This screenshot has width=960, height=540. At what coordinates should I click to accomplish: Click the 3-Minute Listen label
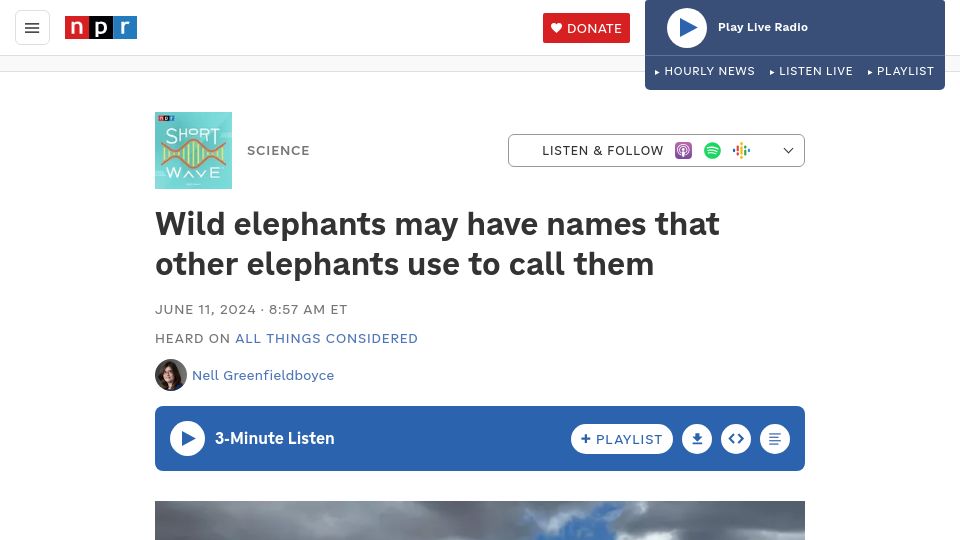(274, 438)
